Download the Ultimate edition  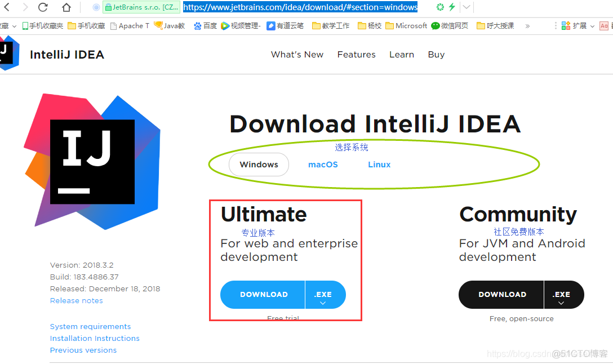click(263, 294)
